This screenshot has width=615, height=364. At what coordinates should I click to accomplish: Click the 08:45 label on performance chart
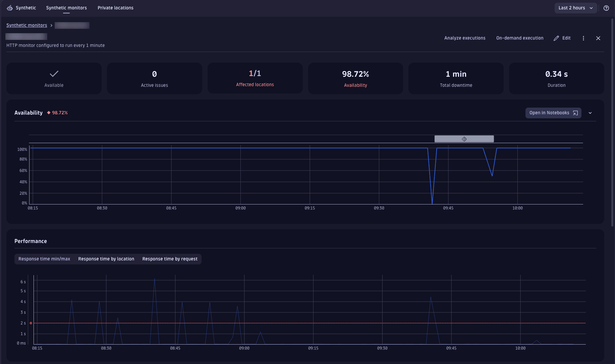(175, 348)
